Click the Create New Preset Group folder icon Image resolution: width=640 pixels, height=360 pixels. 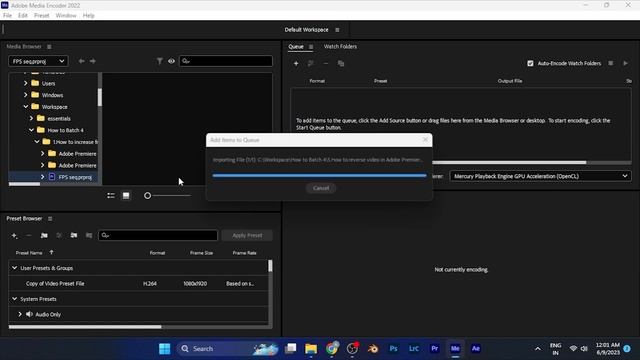pos(44,235)
